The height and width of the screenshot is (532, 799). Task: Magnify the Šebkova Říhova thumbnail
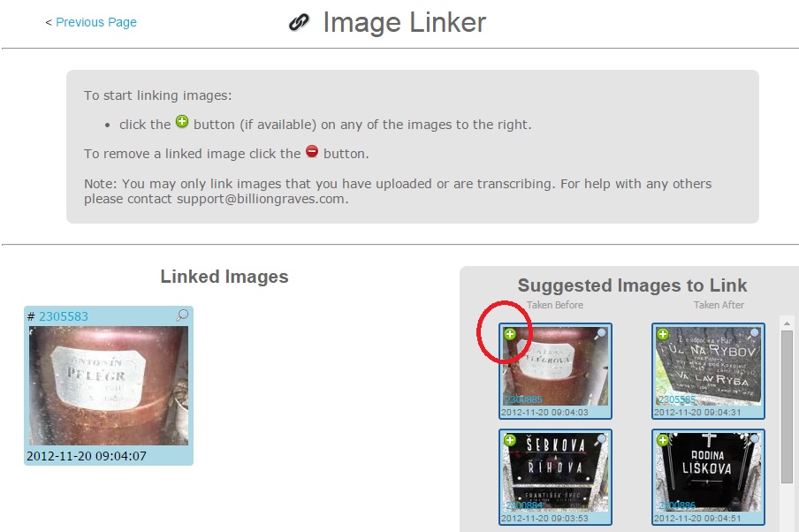click(x=601, y=440)
